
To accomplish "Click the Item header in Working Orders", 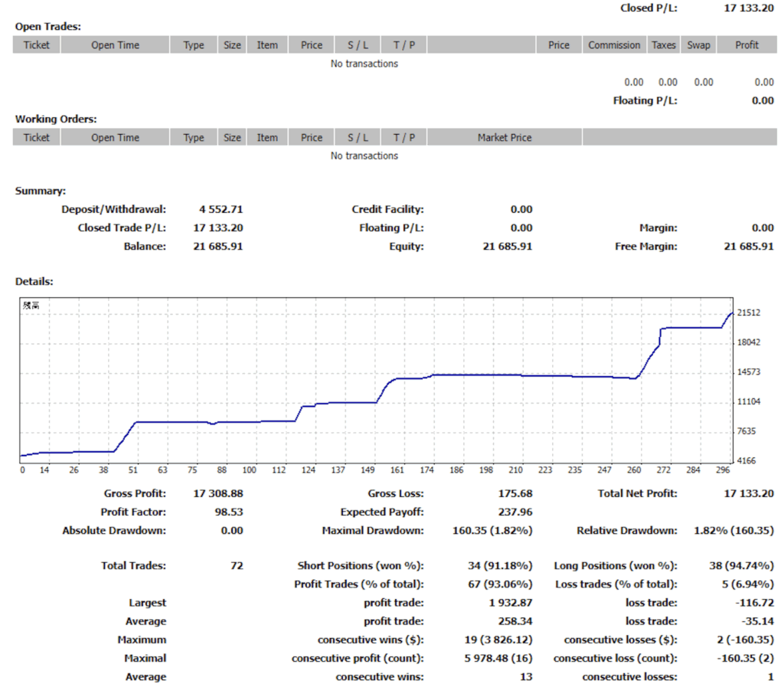I will pyautogui.click(x=267, y=138).
